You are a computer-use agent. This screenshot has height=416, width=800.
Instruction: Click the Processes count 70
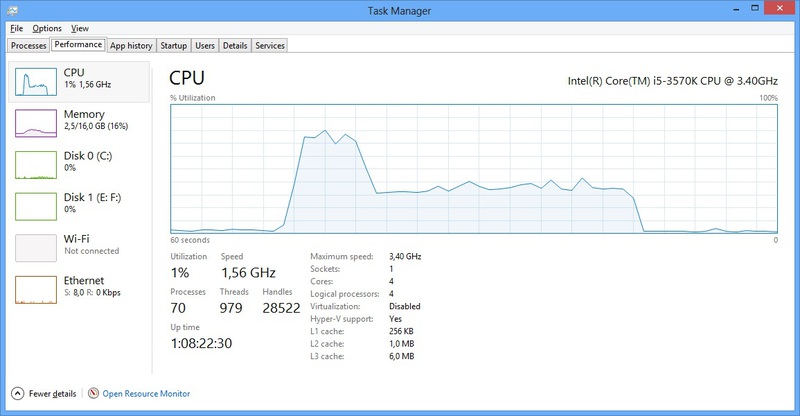pyautogui.click(x=178, y=308)
